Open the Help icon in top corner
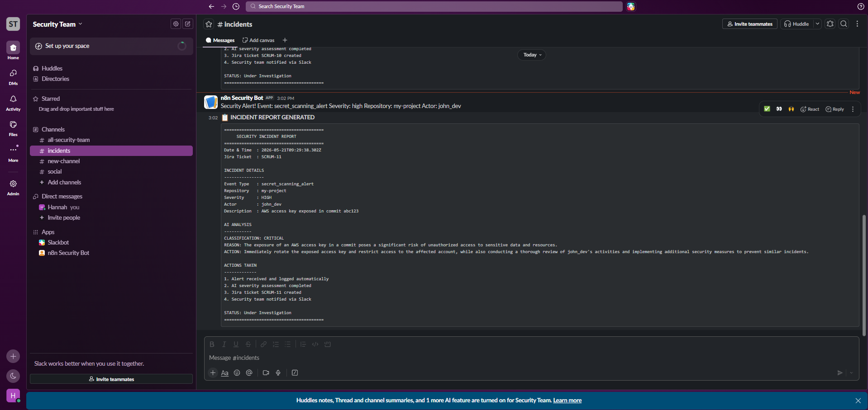This screenshot has width=868, height=410. (x=860, y=6)
